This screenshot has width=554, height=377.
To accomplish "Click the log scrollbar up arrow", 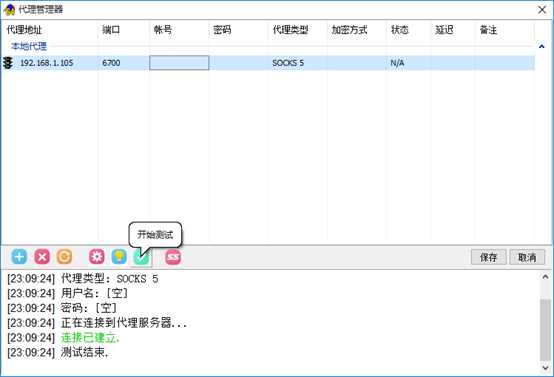I will coord(545,277).
